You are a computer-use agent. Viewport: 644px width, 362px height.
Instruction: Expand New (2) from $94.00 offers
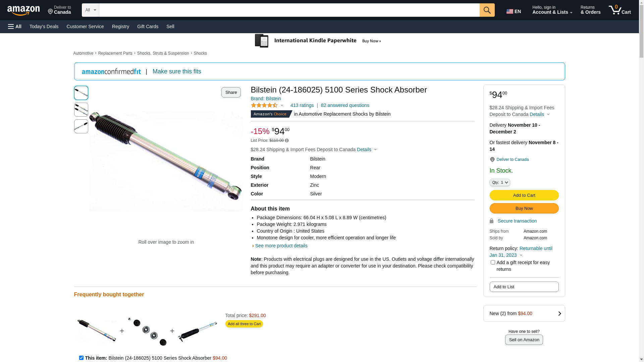point(524,313)
